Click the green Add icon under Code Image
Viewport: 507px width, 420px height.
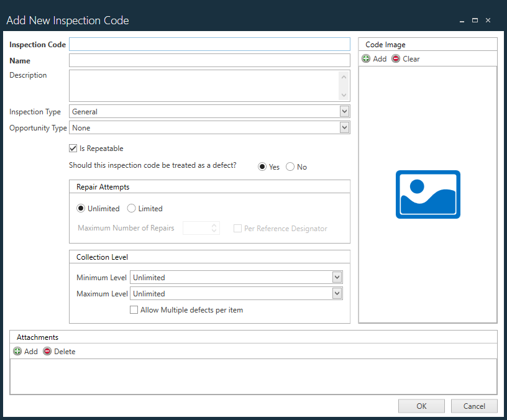[366, 58]
